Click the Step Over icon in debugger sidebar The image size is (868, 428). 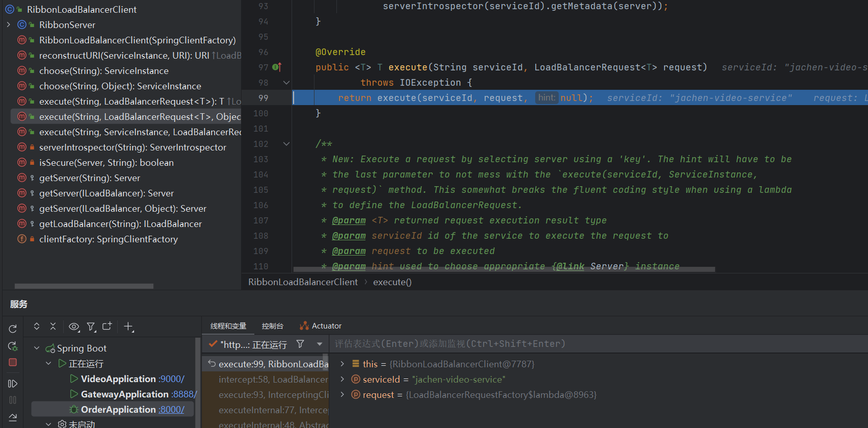point(13,417)
